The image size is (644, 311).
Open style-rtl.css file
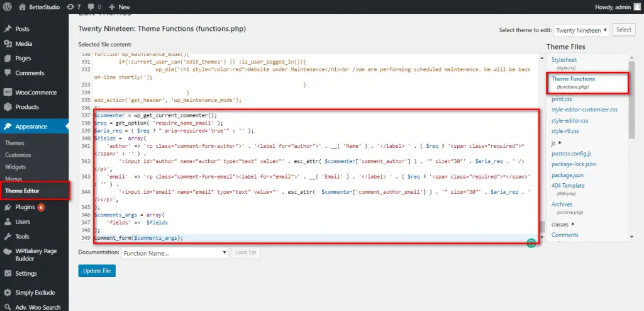point(565,131)
